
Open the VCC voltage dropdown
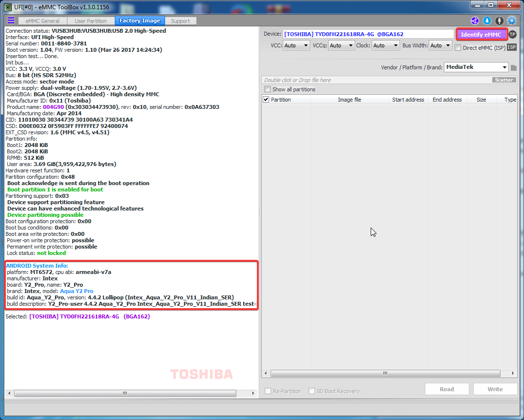tap(296, 45)
